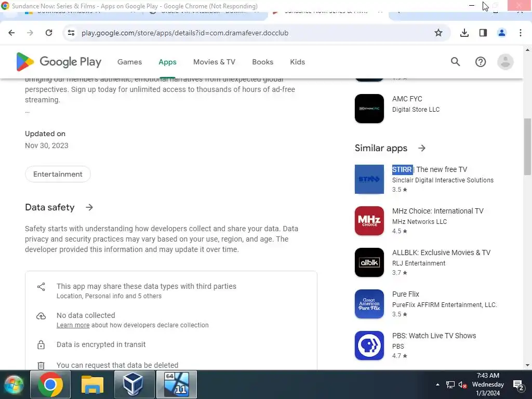
Task: Click the muted volume tray icon
Action: (462, 385)
